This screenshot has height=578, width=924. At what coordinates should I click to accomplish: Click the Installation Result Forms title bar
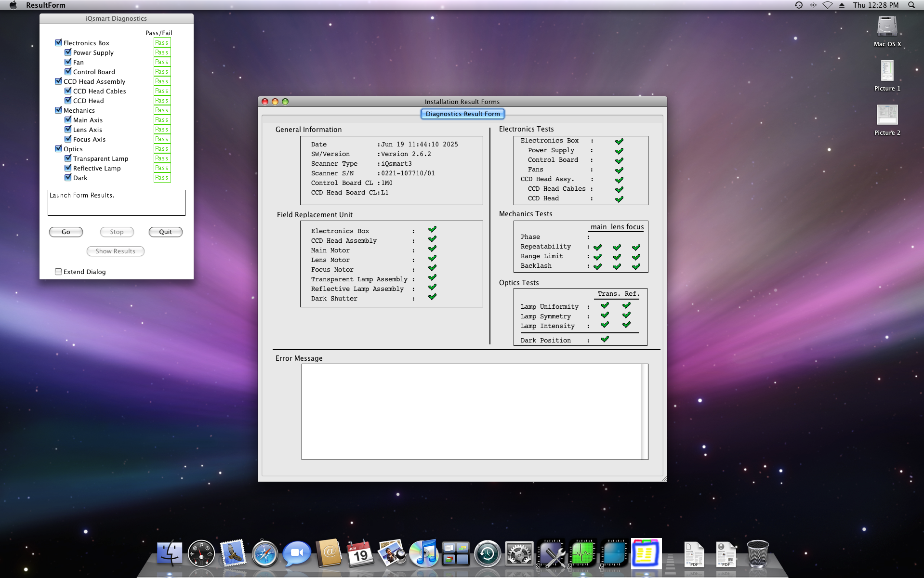click(x=462, y=102)
